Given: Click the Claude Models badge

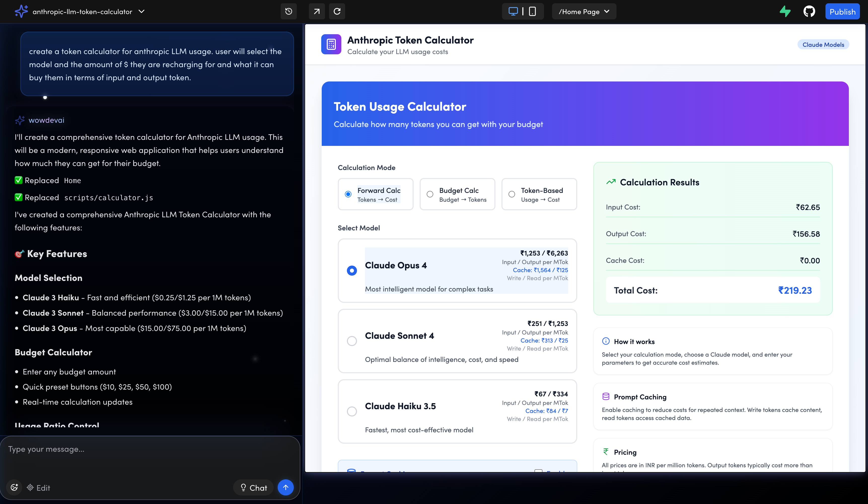Looking at the screenshot, I should (823, 44).
